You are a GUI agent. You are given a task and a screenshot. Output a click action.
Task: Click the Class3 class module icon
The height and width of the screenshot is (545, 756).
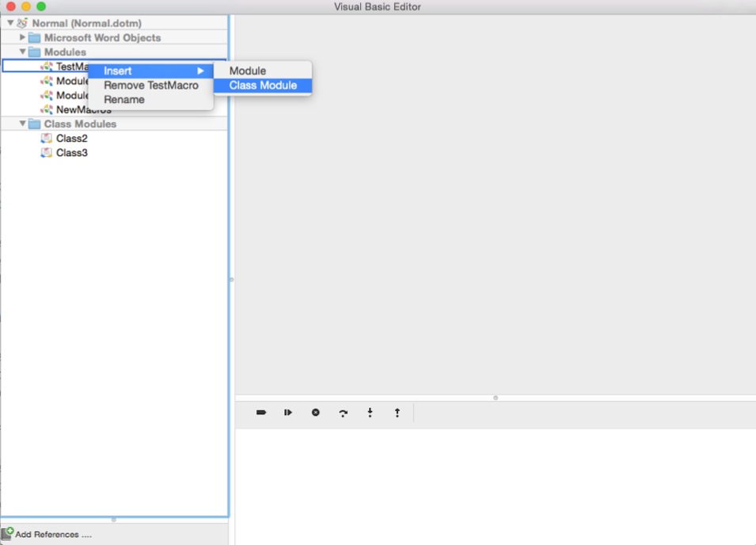click(x=46, y=153)
